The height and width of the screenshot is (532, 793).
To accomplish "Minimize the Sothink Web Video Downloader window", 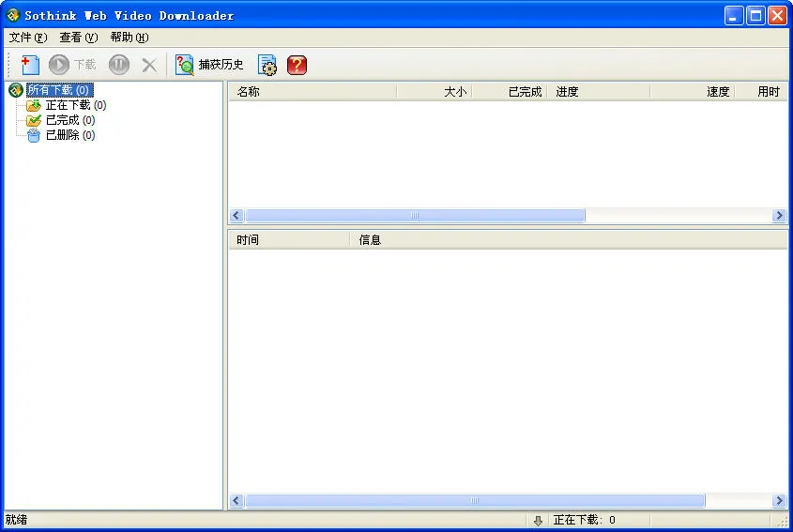I will pos(734,16).
